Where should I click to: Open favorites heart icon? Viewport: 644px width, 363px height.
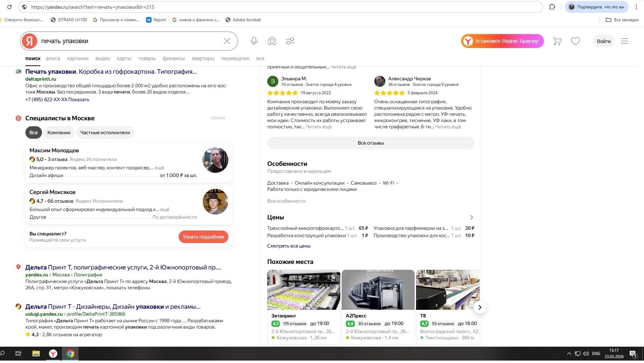(576, 41)
